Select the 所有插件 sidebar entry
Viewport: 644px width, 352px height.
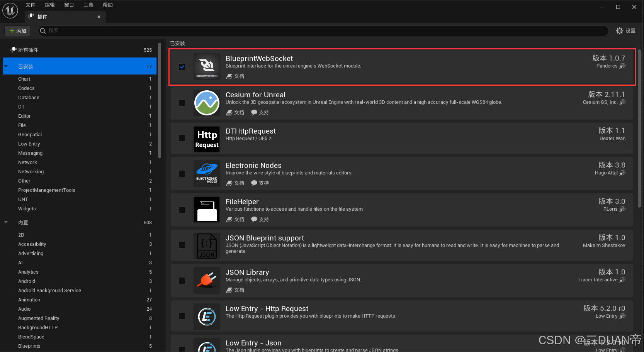(x=27, y=50)
